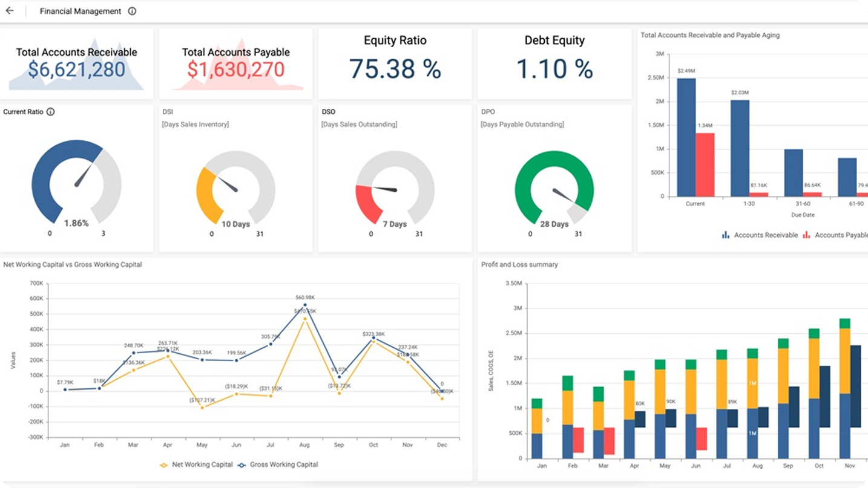Image resolution: width=868 pixels, height=488 pixels.
Task: Click the back arrow in the header
Action: 10,11
